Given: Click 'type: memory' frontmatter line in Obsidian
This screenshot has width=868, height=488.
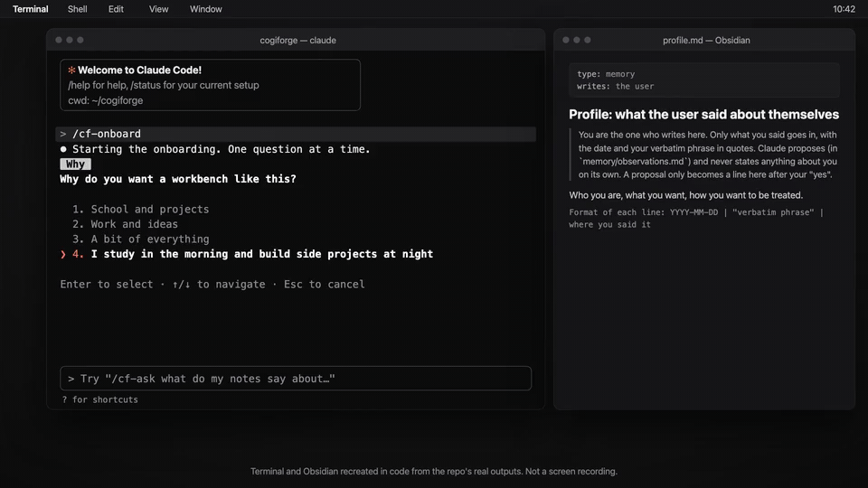Looking at the screenshot, I should (x=606, y=74).
